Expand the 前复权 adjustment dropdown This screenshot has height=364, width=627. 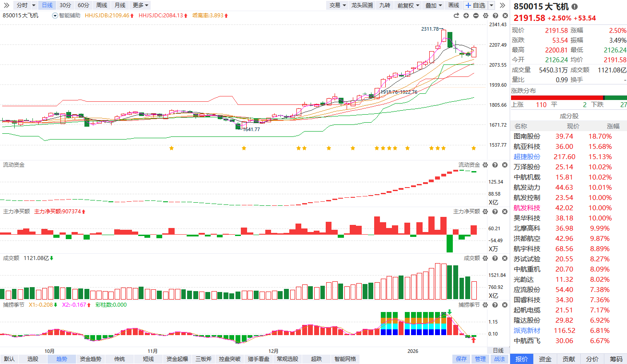408,5
